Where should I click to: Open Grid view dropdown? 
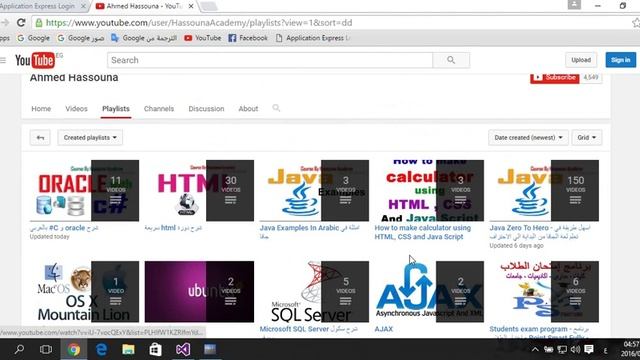(x=587, y=138)
